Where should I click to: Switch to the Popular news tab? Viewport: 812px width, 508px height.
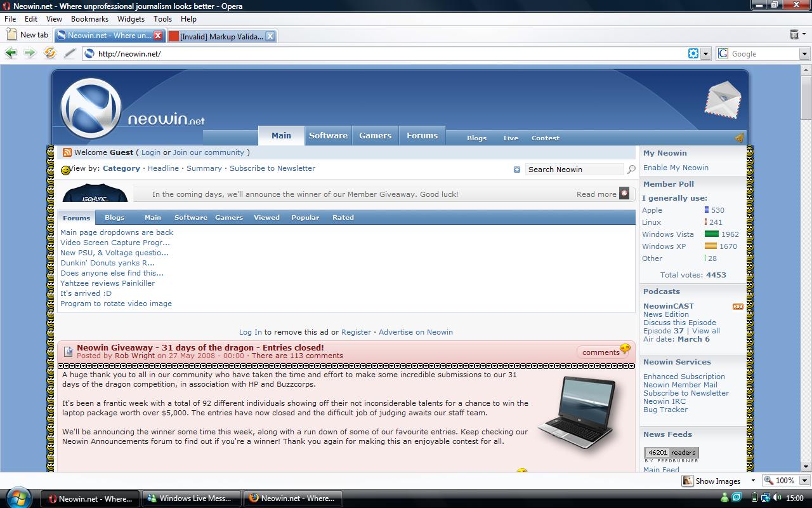[x=305, y=217]
